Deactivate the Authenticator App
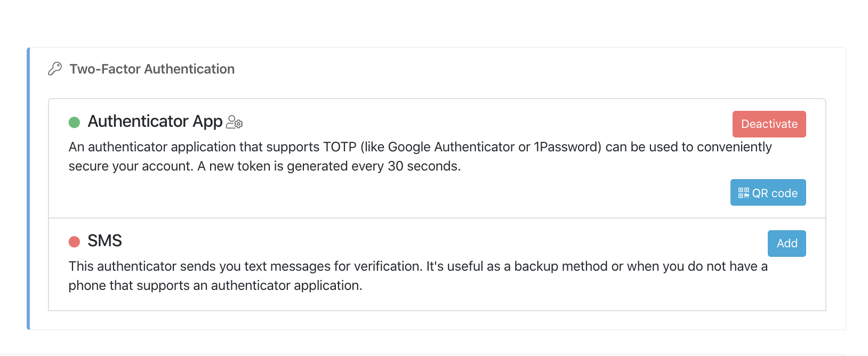Screen dimensions: 868x356 pyautogui.click(x=769, y=124)
